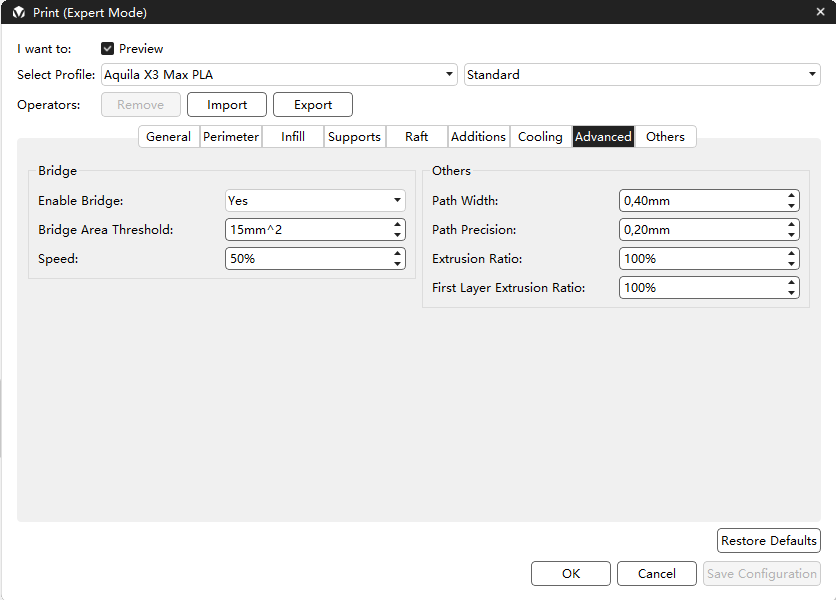Click Restore Defaults button
The height and width of the screenshot is (600, 836).
click(x=769, y=540)
